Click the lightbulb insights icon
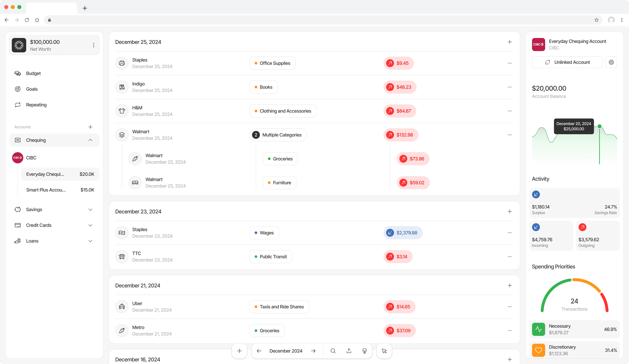This screenshot has width=629, height=364. (365, 351)
